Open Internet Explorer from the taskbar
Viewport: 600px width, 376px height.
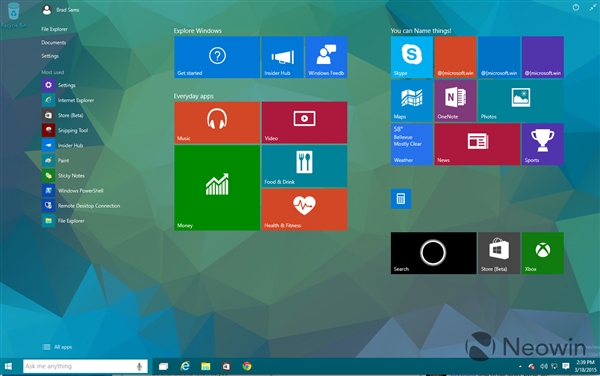tap(185, 366)
